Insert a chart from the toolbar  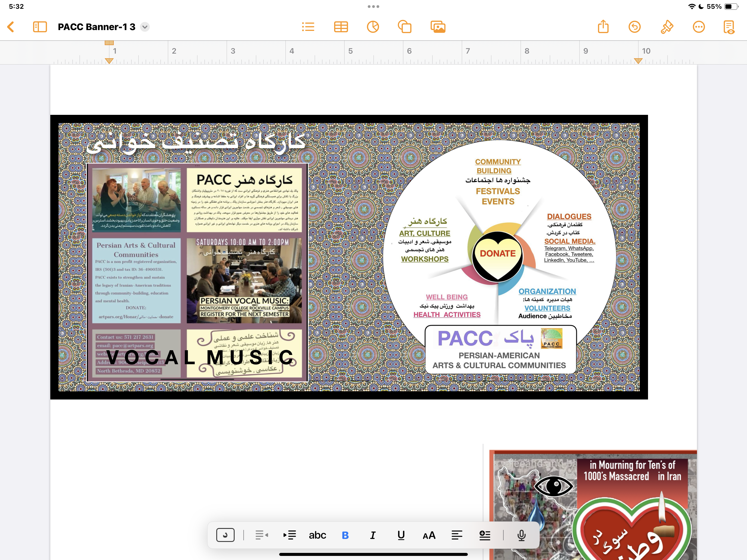click(x=373, y=27)
